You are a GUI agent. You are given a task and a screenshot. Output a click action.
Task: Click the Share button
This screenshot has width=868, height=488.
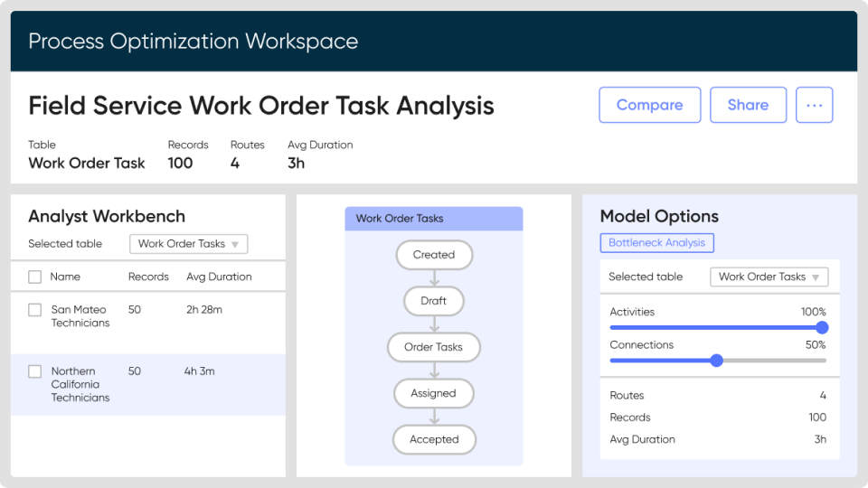click(748, 105)
